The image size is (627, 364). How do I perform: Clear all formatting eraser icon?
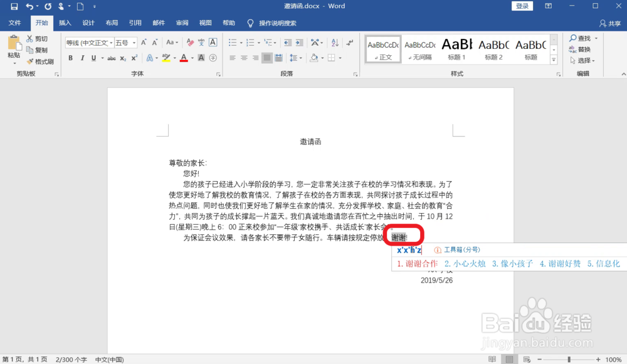pos(190,43)
